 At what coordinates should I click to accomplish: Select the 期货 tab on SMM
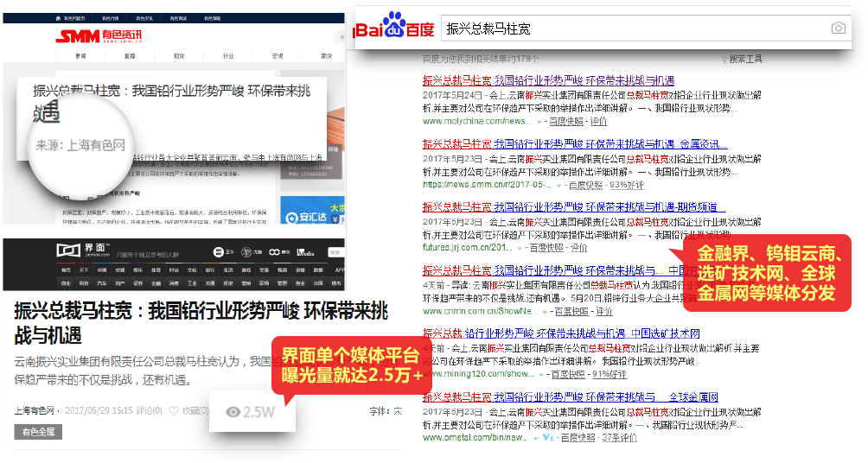coord(327,56)
